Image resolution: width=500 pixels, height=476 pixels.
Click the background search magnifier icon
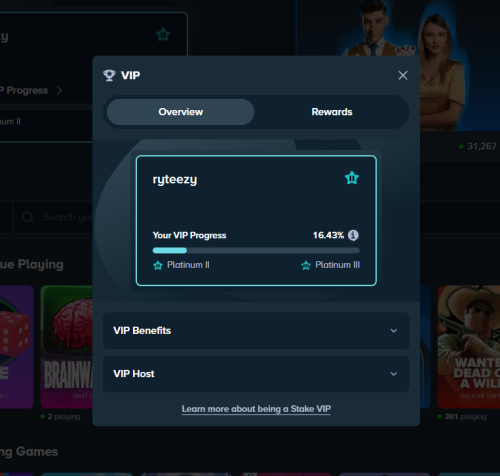coord(28,217)
